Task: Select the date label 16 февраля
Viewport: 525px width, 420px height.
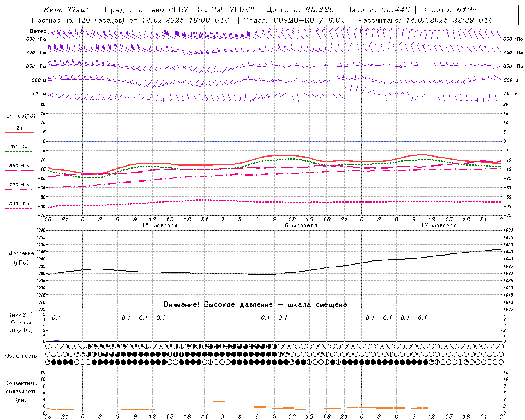Action: pos(299,226)
